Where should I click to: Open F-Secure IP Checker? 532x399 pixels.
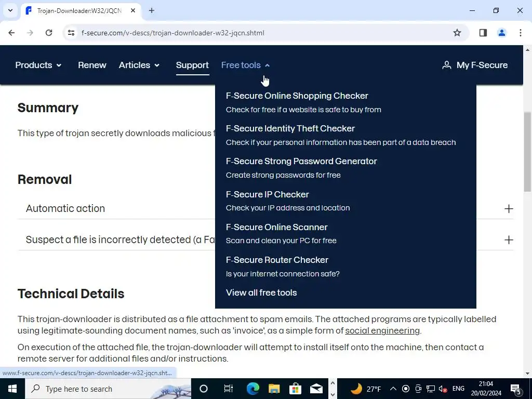268,194
